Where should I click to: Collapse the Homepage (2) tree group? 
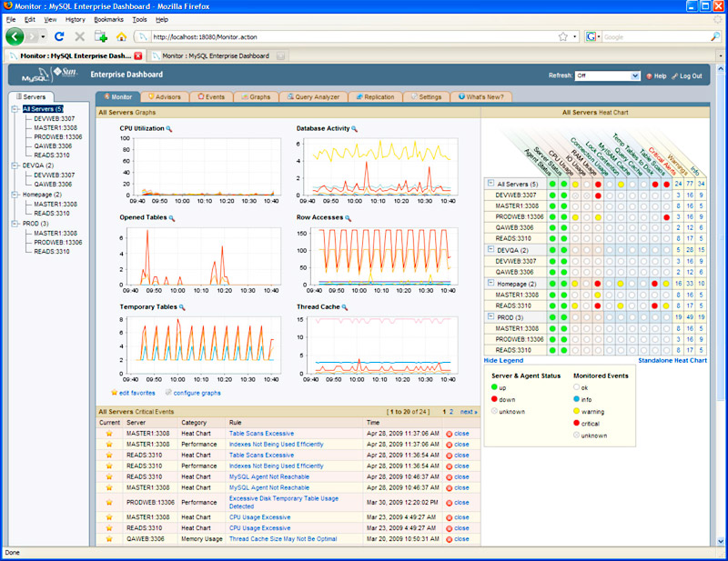(x=15, y=195)
